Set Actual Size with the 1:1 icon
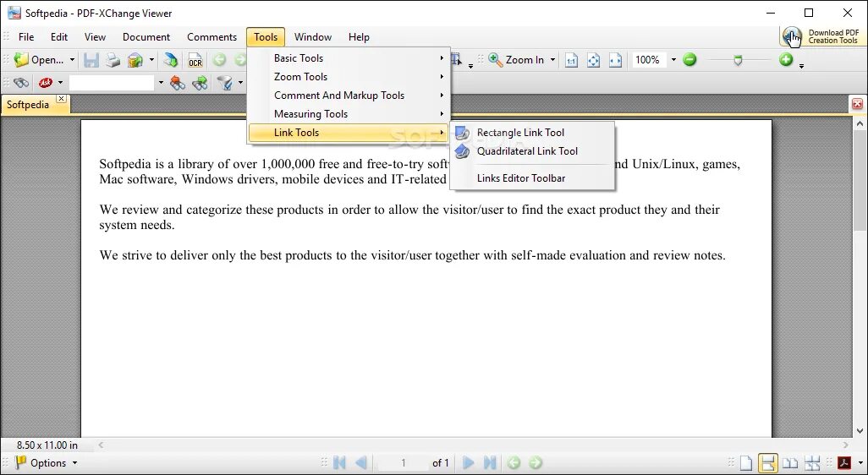The image size is (868, 475). [571, 60]
